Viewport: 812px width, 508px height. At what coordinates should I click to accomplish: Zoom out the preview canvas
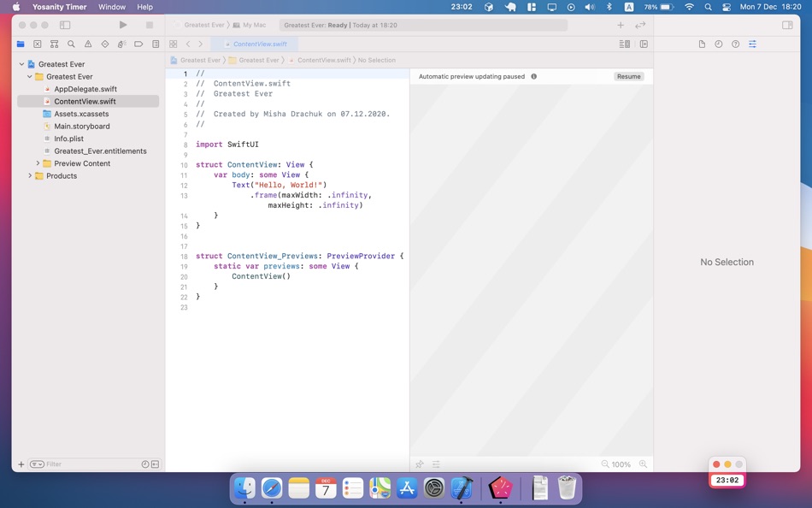pyautogui.click(x=604, y=464)
